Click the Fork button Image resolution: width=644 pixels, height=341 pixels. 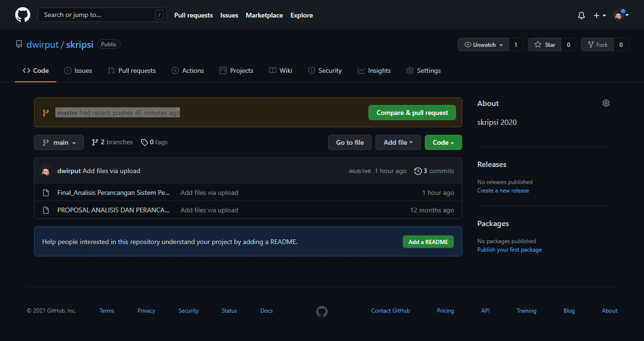pyautogui.click(x=598, y=44)
